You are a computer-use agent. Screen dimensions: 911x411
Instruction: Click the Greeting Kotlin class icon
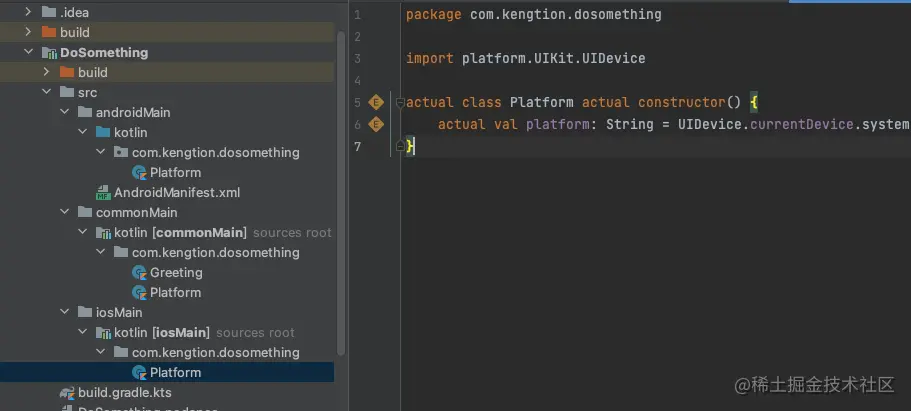pyautogui.click(x=139, y=272)
